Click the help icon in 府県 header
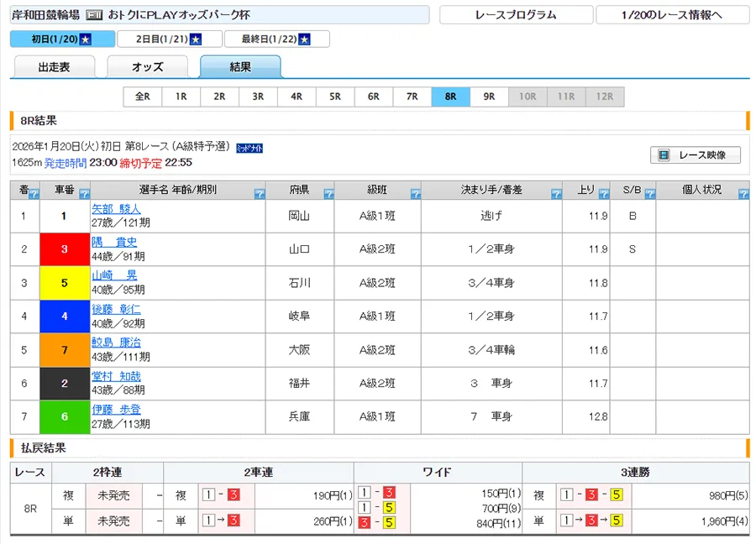This screenshot has height=544, width=756. pos(328,194)
